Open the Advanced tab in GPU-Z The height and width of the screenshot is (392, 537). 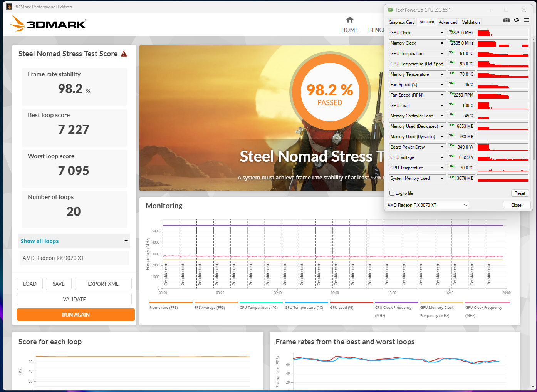coord(448,22)
